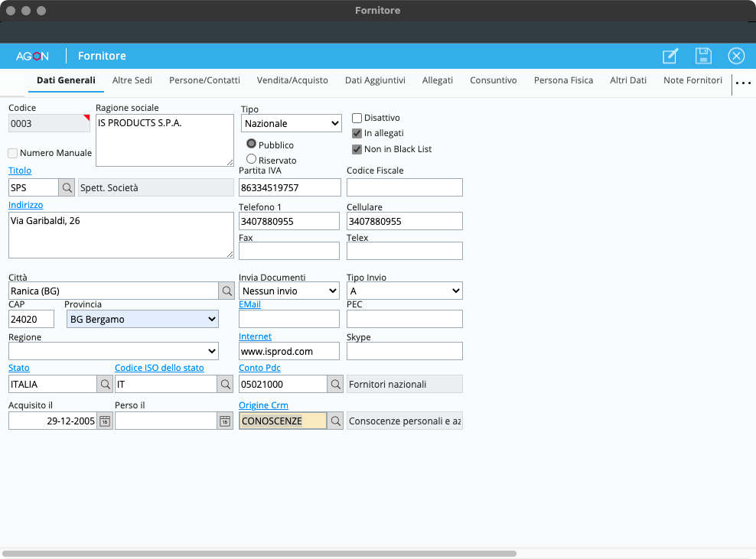
Task: Click the horizontal scrollbar at bottom
Action: (x=260, y=553)
